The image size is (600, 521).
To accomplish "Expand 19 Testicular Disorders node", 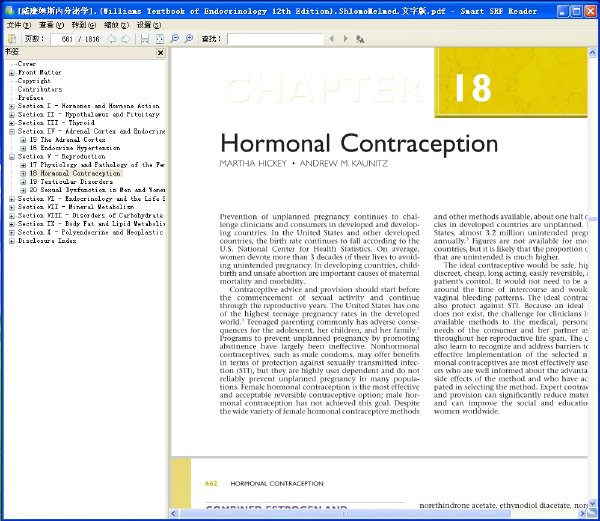I will 23,182.
